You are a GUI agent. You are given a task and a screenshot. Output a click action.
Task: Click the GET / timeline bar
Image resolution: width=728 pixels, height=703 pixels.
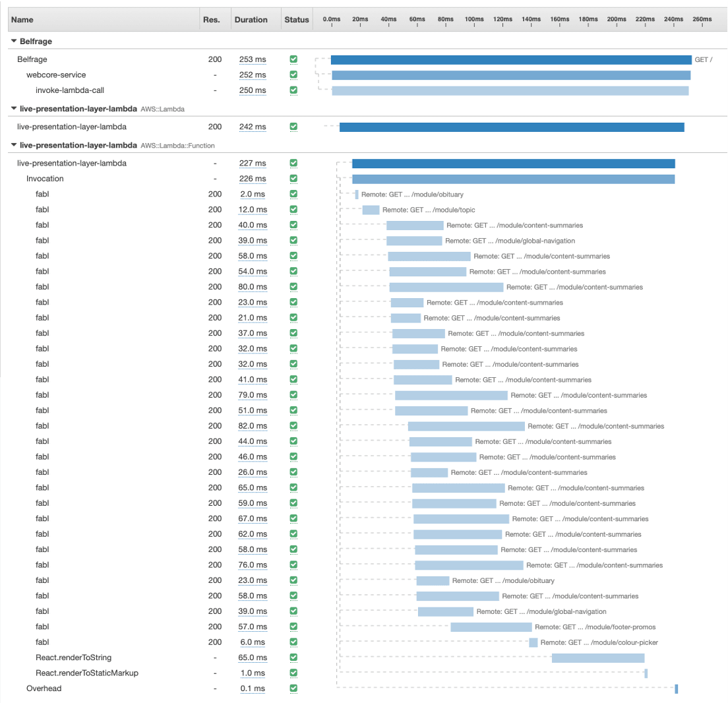[x=508, y=59]
